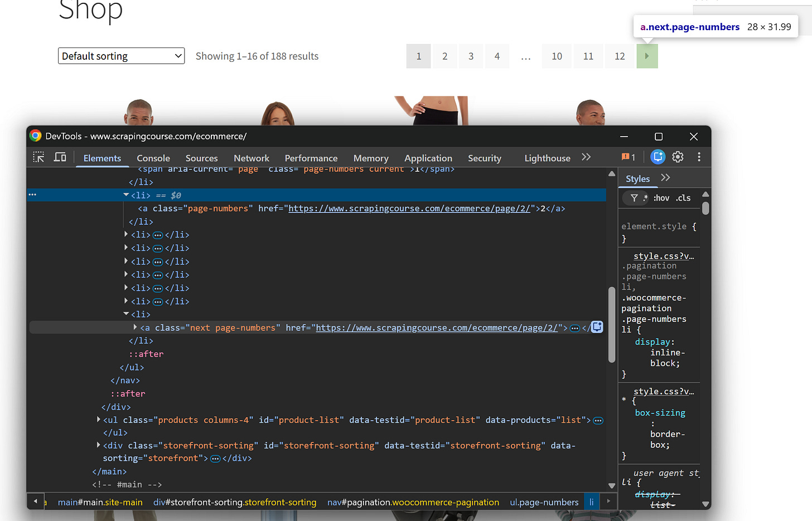Open the Security tab
This screenshot has width=812, height=521.
[485, 158]
